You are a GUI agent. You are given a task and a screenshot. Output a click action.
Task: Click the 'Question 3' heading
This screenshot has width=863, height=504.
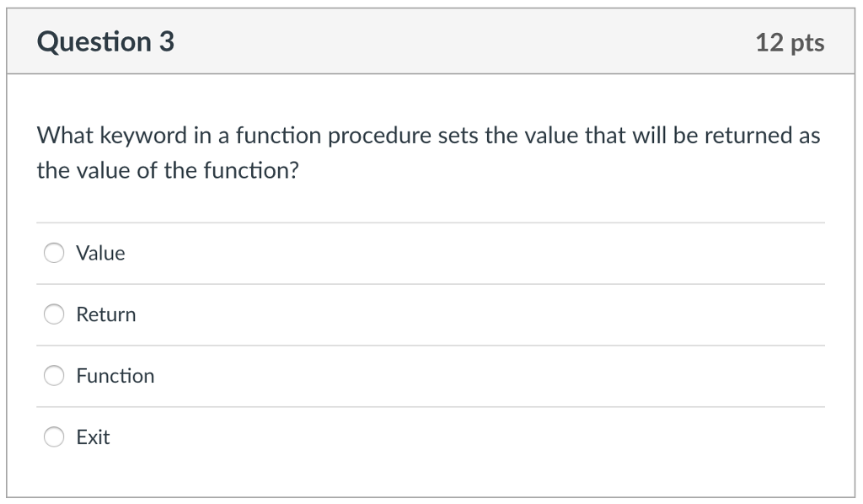pyautogui.click(x=106, y=42)
